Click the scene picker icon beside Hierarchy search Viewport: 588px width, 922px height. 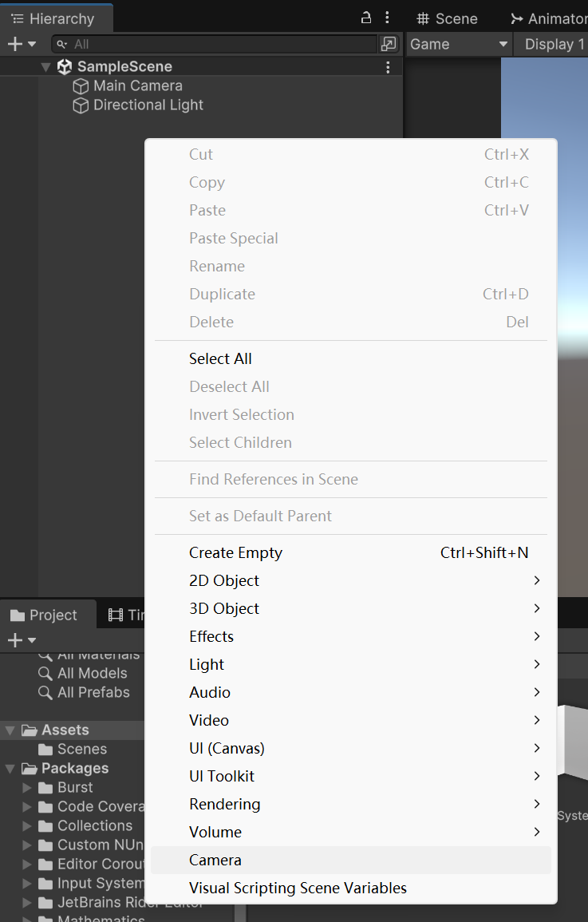tap(389, 44)
